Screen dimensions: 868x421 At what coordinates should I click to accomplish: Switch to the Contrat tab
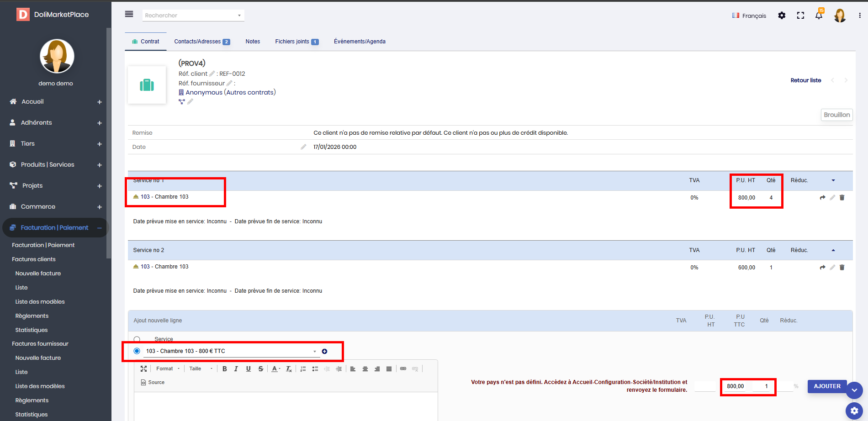coord(146,42)
